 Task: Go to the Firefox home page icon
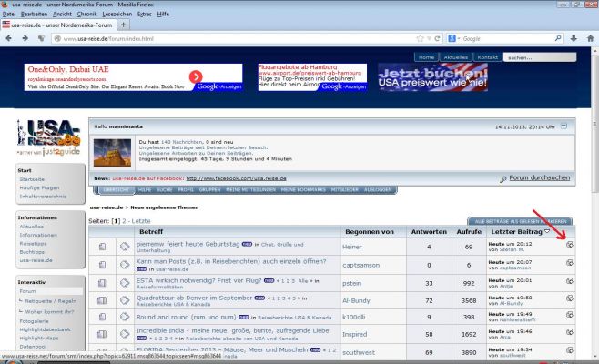click(x=590, y=38)
